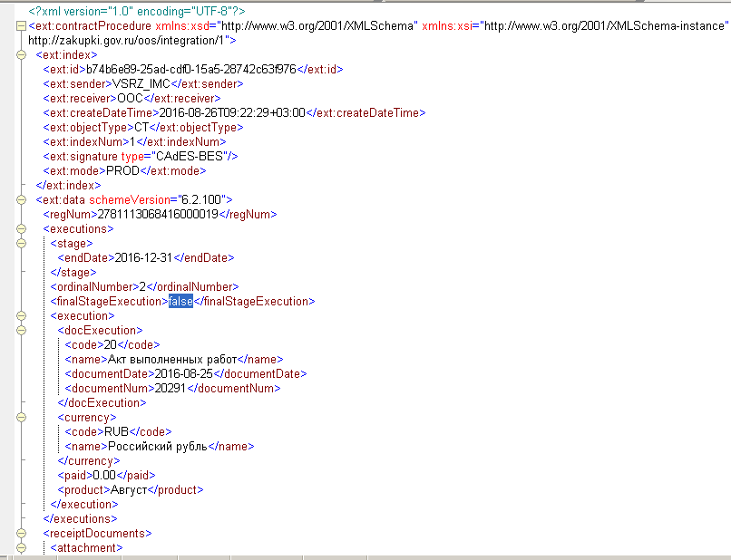Click the closing </executions> tag
Screen dimensions: 731x560
pyautogui.click(x=80, y=518)
